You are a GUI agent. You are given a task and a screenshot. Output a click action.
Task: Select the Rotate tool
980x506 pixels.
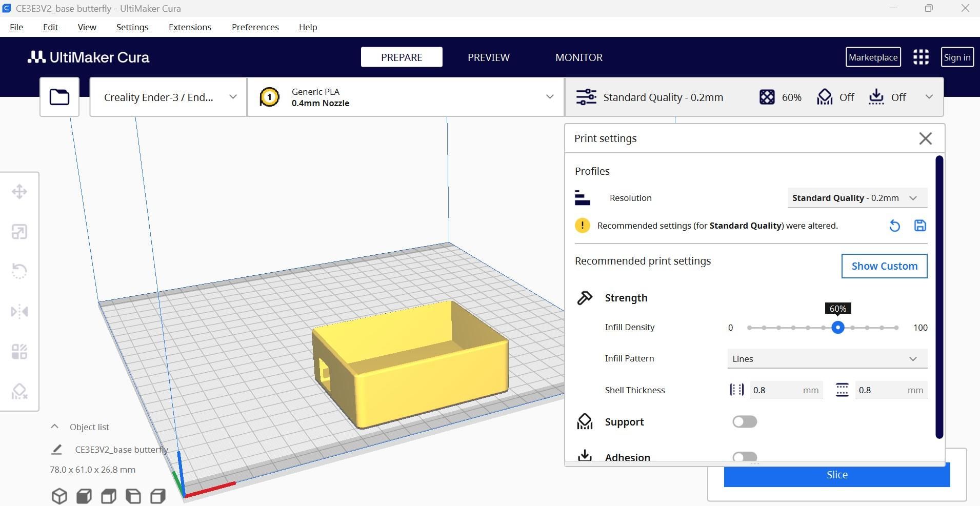tap(19, 271)
